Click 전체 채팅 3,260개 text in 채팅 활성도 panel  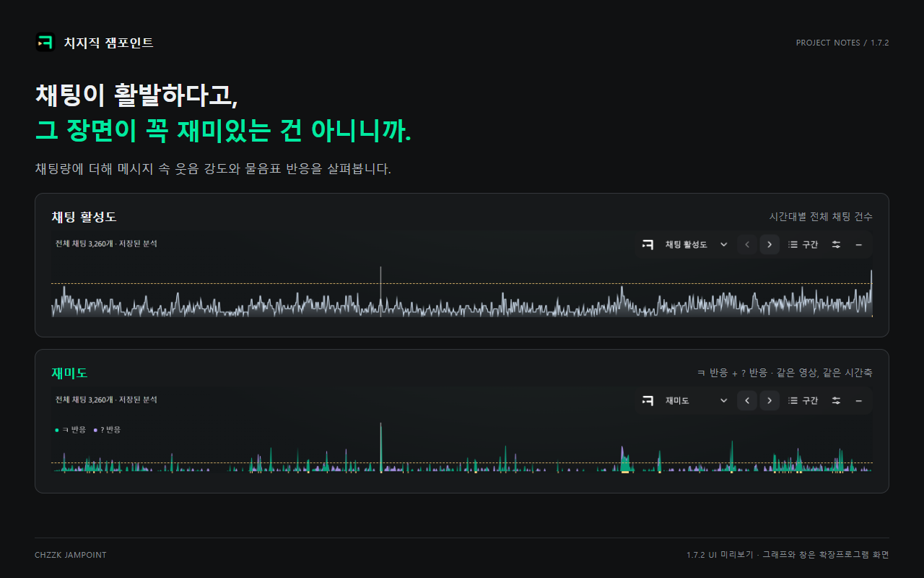tap(84, 243)
